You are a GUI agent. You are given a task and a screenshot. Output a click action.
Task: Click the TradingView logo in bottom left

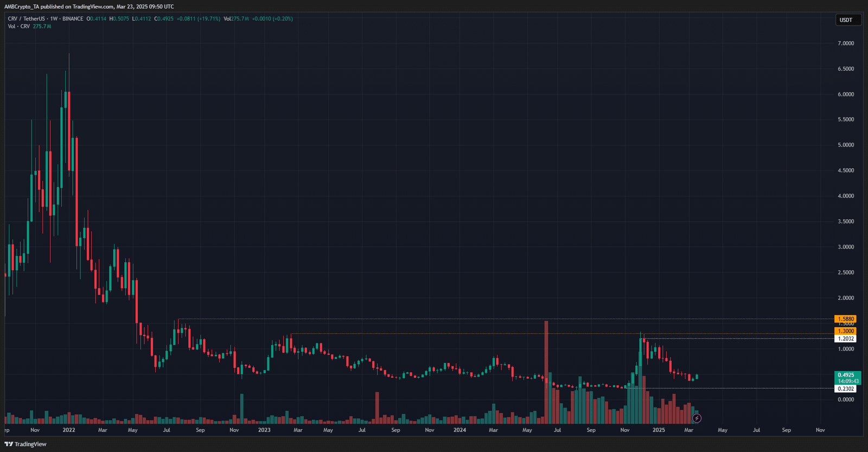click(x=25, y=444)
